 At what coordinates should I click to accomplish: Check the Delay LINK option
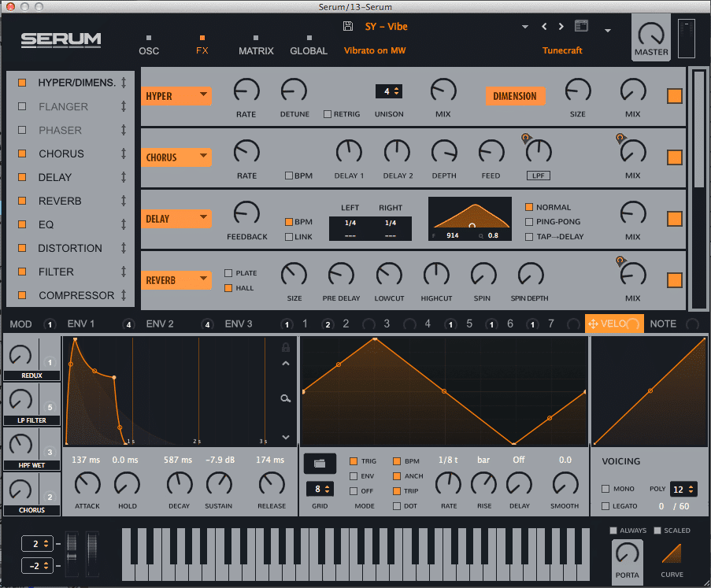pos(288,237)
